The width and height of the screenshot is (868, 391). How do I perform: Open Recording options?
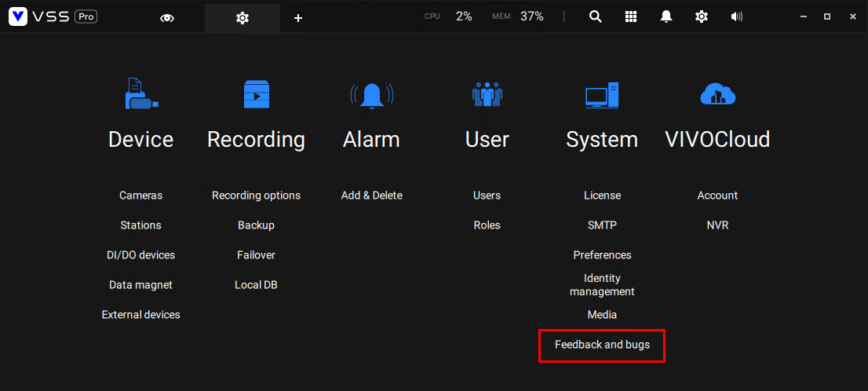[x=257, y=195]
